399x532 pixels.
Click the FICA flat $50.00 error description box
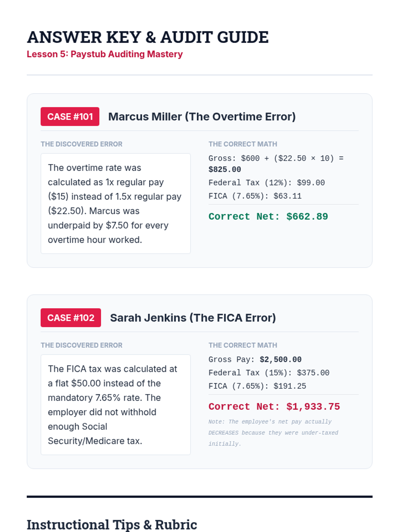tap(115, 405)
